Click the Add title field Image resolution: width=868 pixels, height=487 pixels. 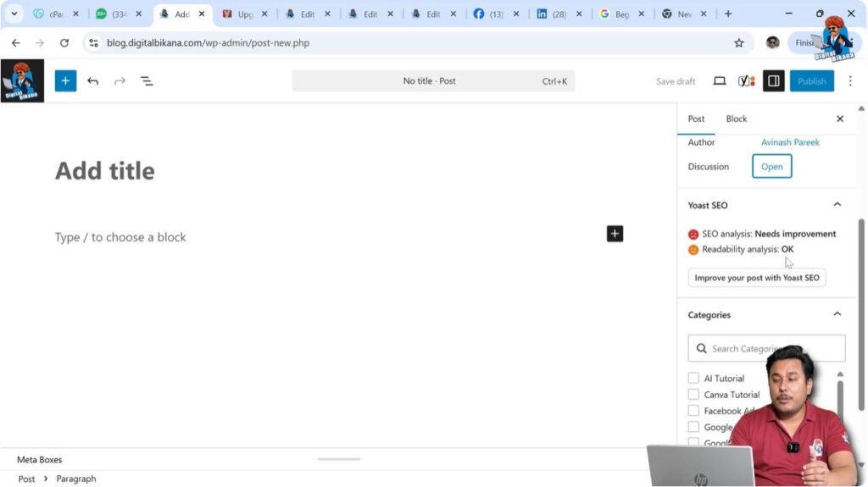104,170
